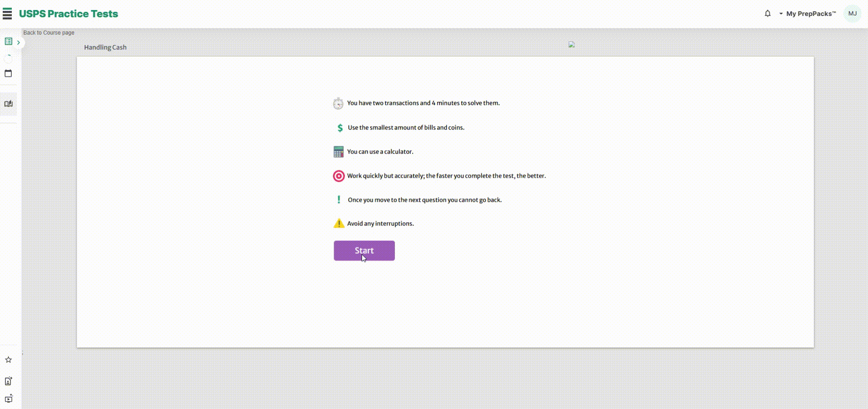The height and width of the screenshot is (409, 868).
Task: Click the yellow warning triangle icon
Action: click(339, 223)
